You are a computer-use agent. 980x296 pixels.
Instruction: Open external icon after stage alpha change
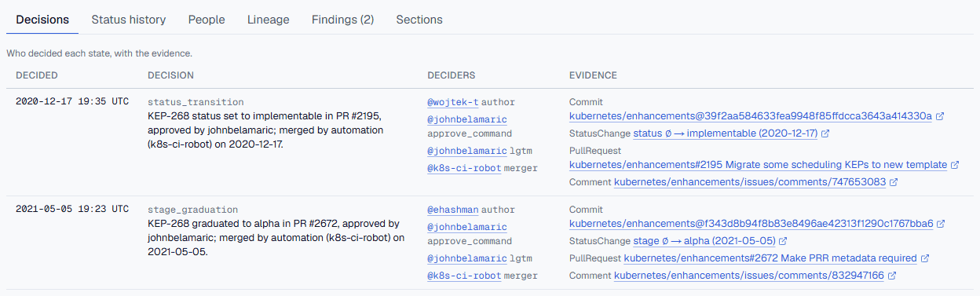pos(783,241)
